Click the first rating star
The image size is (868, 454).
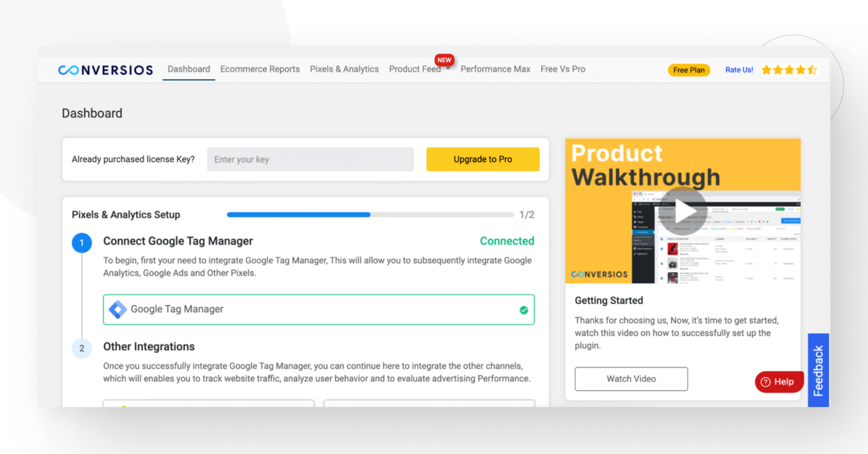(766, 69)
